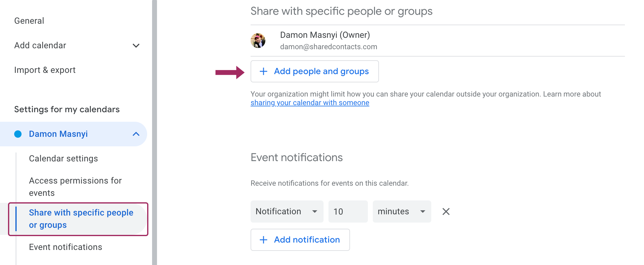Collapse the Damon Masnyi calendar settings chevron
This screenshot has height=265, width=644.
tap(136, 134)
